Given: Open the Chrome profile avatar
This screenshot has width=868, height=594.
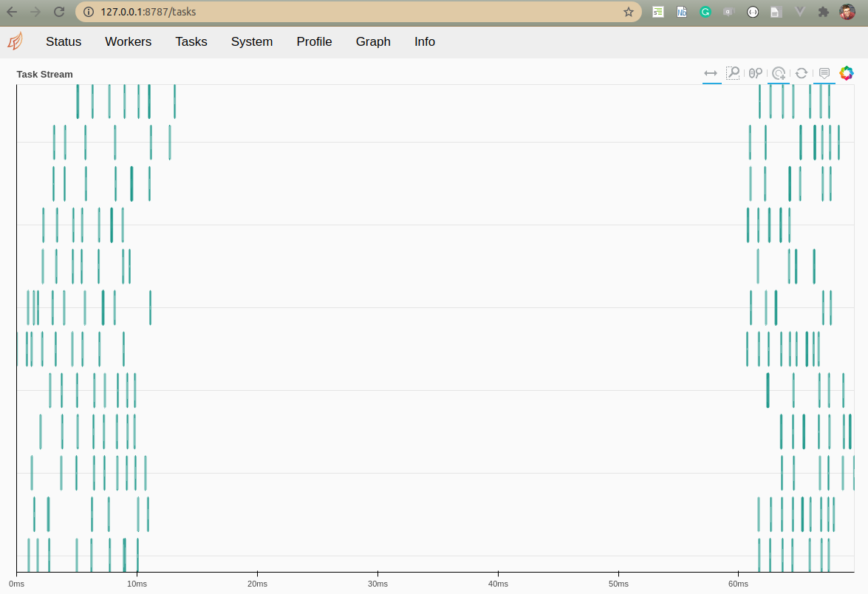Looking at the screenshot, I should (847, 12).
